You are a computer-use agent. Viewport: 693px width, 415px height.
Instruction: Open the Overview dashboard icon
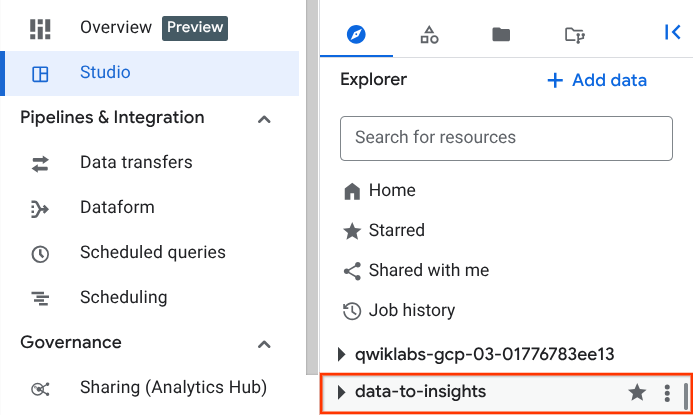40,28
